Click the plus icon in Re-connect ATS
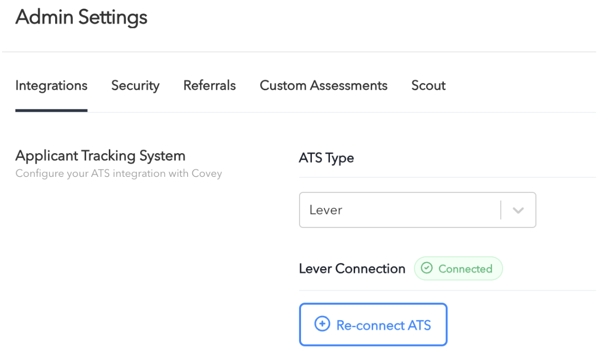600x364 pixels. tap(322, 324)
